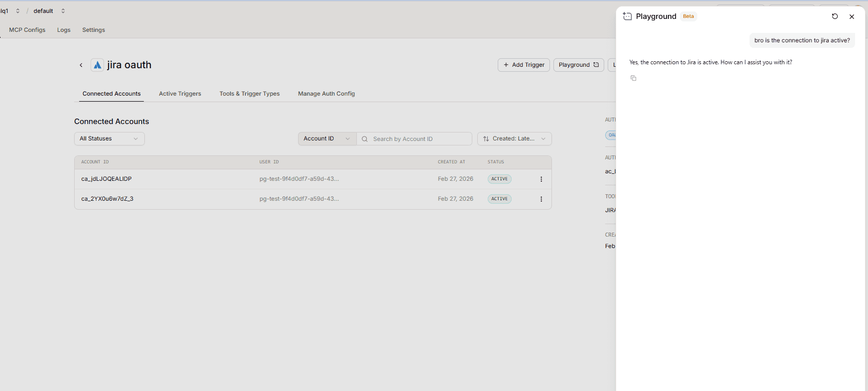Select account ID ca_jdLJOQEALIDP
The image size is (868, 391).
point(107,179)
